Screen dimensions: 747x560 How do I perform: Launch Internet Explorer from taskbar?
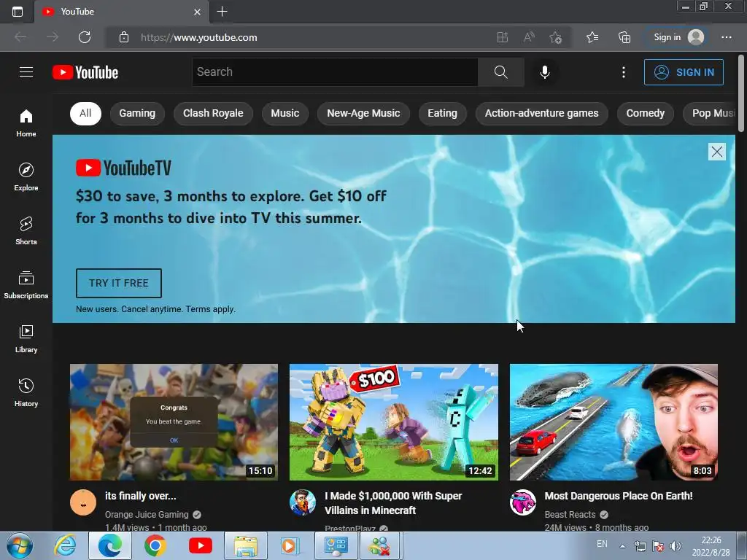65,545
